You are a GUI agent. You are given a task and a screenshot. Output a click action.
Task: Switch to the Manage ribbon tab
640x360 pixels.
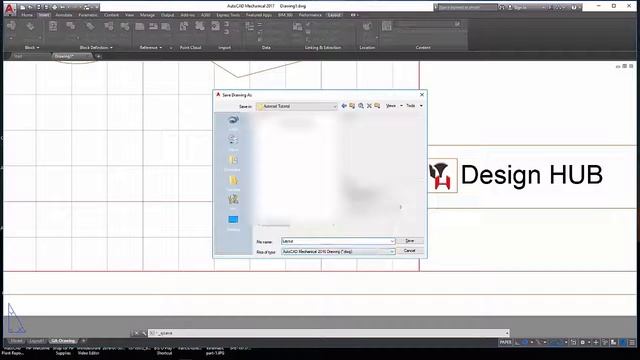point(147,15)
